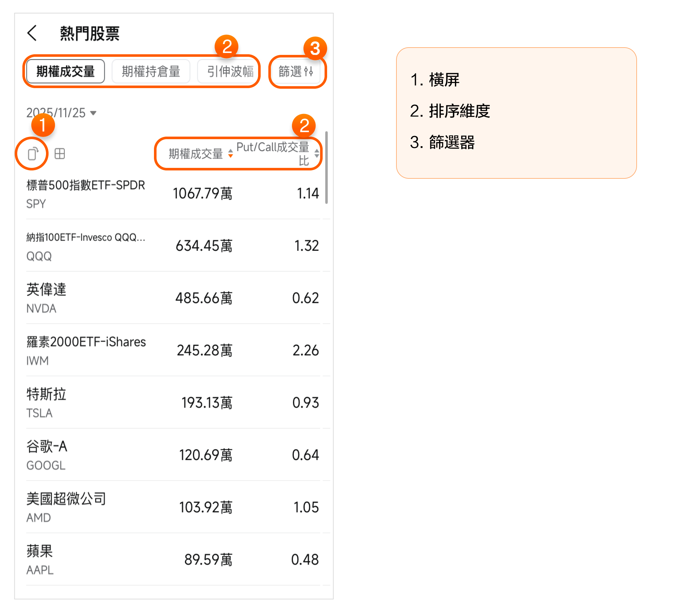Switch to the 引伸波幅 tab

pos(230,71)
